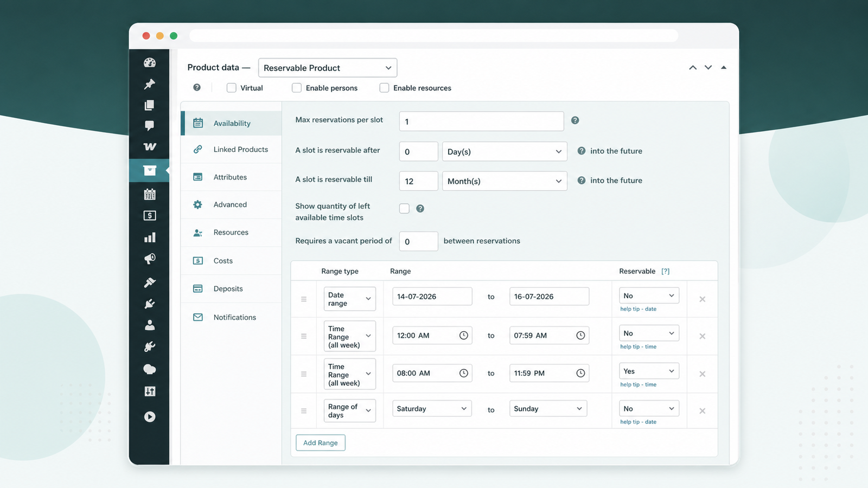
Task: Click the Posts pushpin icon in sidebar
Action: (x=150, y=84)
